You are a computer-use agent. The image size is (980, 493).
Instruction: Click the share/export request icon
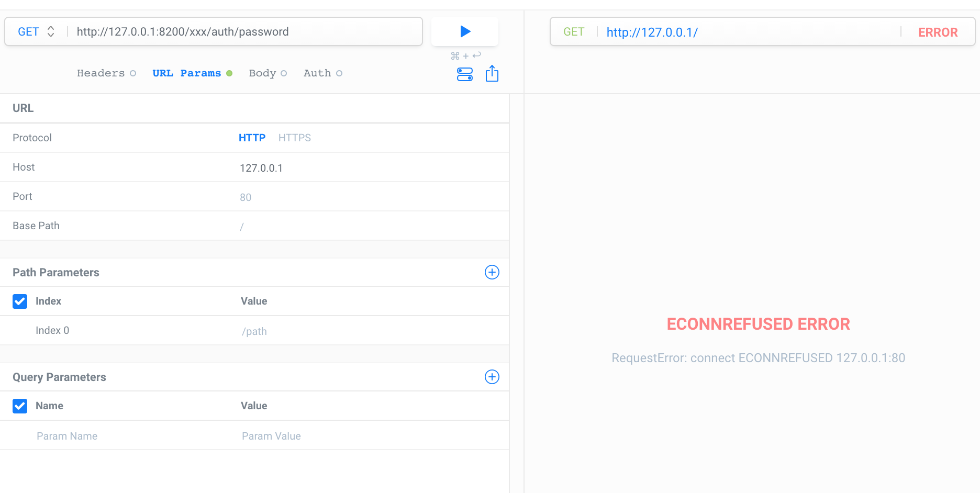(x=492, y=74)
